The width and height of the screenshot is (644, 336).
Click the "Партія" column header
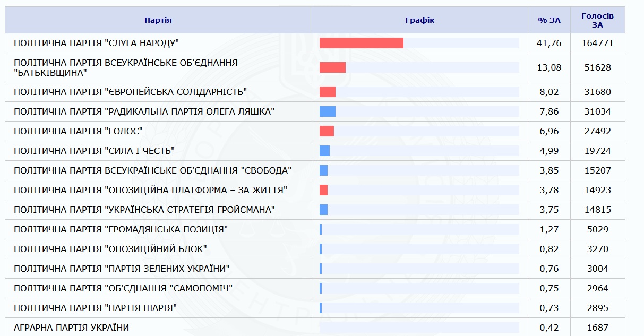(158, 20)
